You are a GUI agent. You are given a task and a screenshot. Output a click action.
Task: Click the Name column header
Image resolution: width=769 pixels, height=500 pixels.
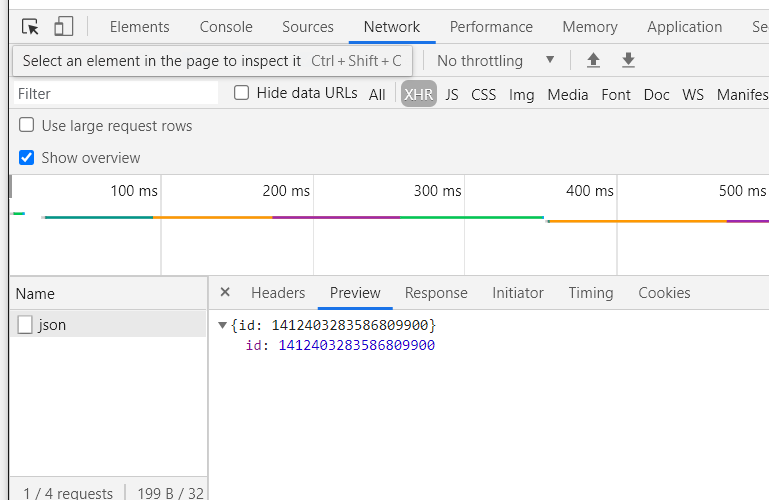click(36, 294)
